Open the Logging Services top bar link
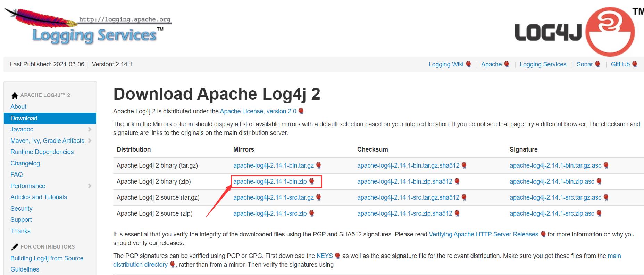The width and height of the screenshot is (644, 275). coord(543,64)
